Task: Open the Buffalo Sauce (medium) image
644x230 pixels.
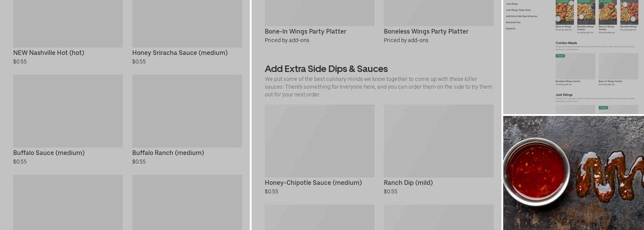Action: pos(68,111)
